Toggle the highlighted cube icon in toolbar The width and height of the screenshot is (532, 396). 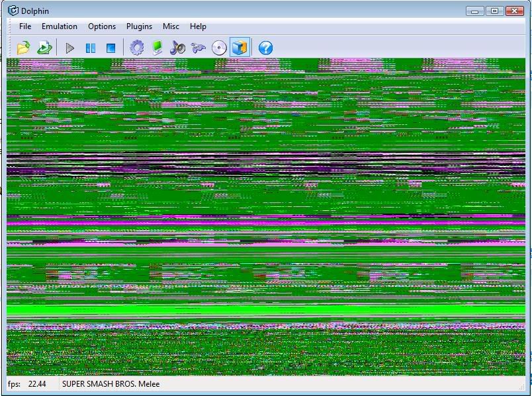coord(240,47)
